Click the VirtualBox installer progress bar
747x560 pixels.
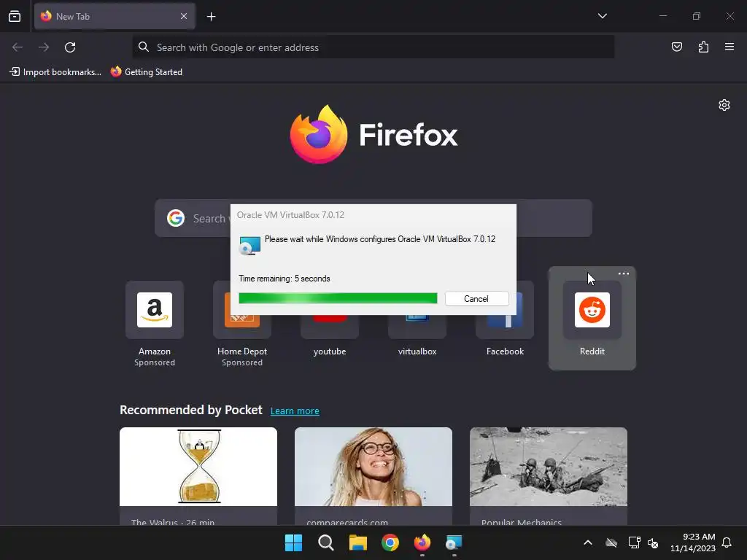click(x=338, y=298)
